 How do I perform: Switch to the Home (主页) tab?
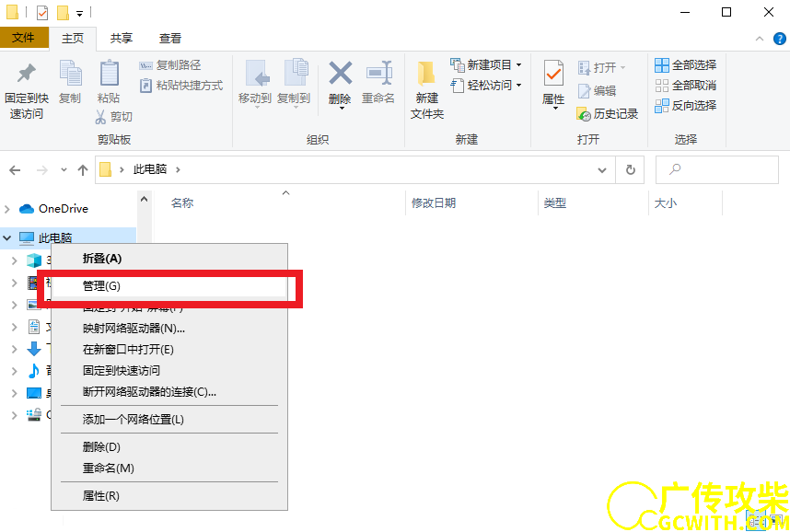73,39
